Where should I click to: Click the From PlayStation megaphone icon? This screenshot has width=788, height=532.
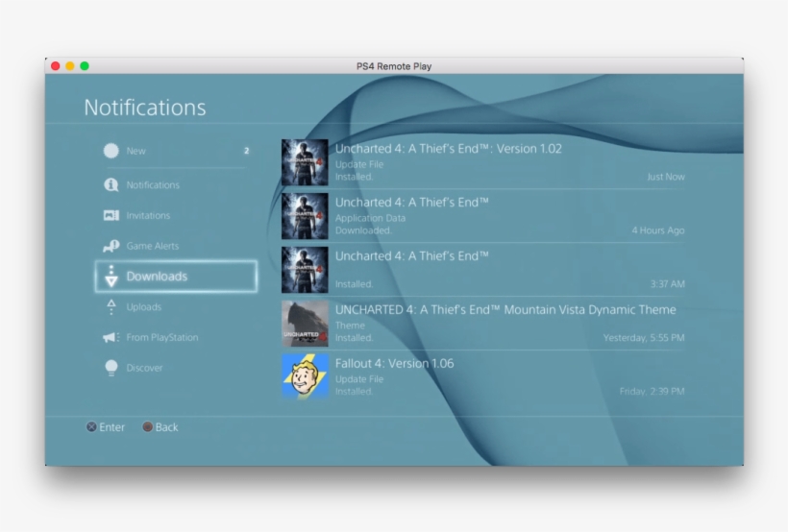(x=111, y=337)
